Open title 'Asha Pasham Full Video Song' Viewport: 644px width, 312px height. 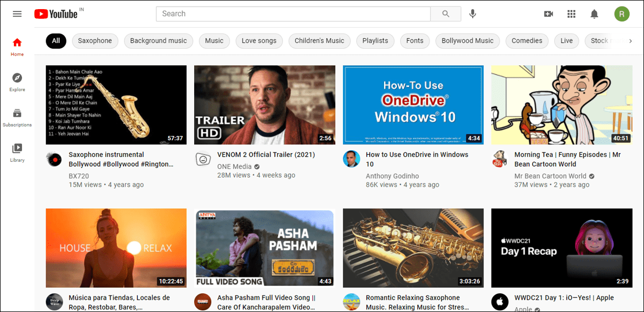point(267,302)
